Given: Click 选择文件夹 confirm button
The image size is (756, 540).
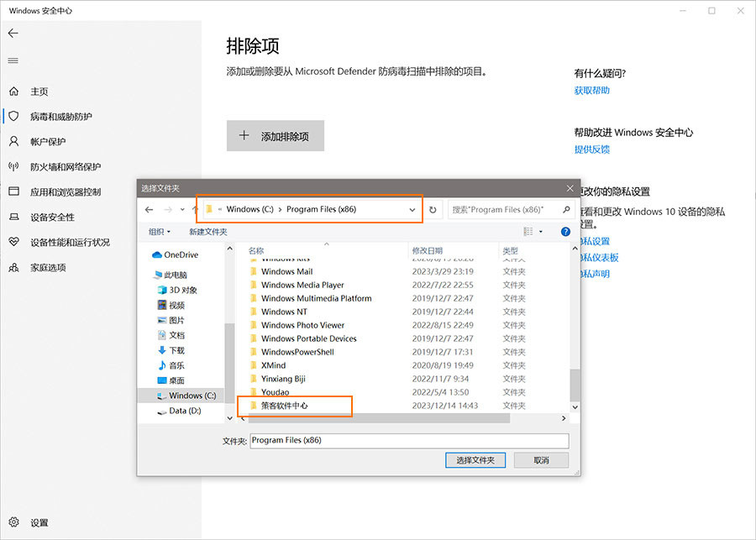Looking at the screenshot, I should (475, 460).
